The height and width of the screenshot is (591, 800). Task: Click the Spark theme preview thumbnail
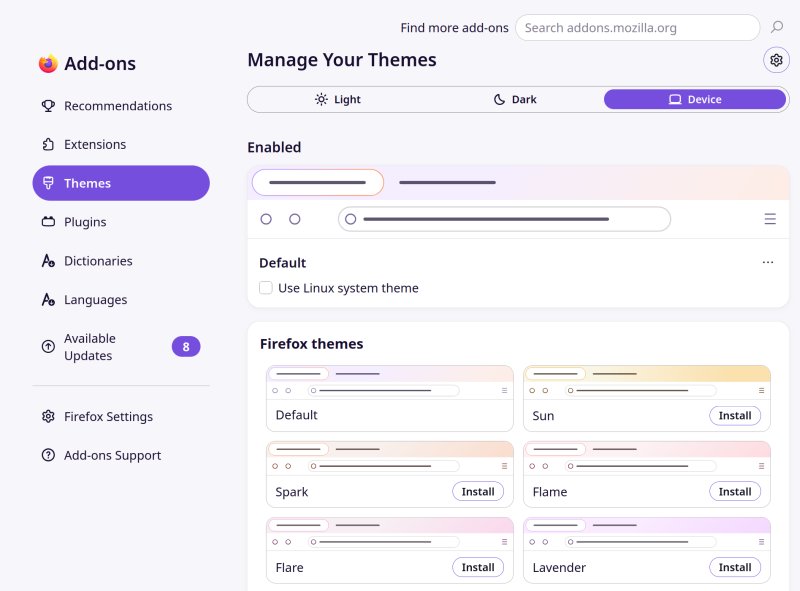coord(390,458)
